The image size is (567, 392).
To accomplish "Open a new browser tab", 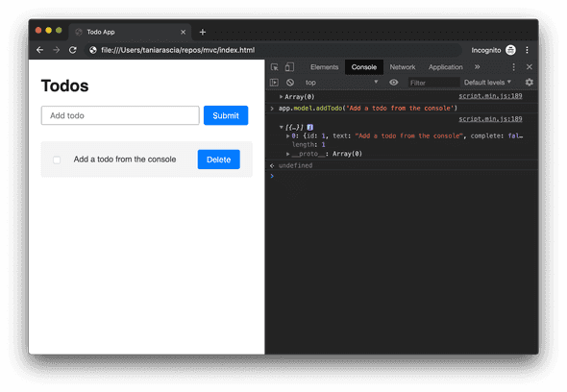I will [x=203, y=32].
